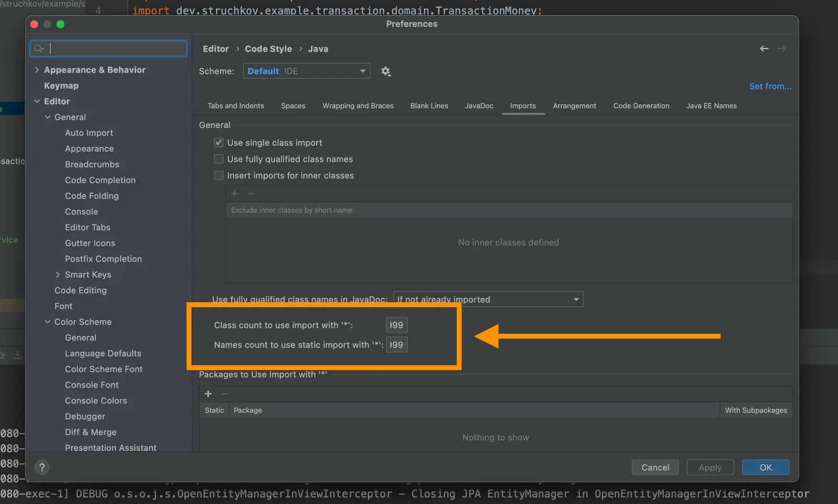The image size is (838, 504).
Task: Select Code Folding in the settings tree
Action: point(92,196)
